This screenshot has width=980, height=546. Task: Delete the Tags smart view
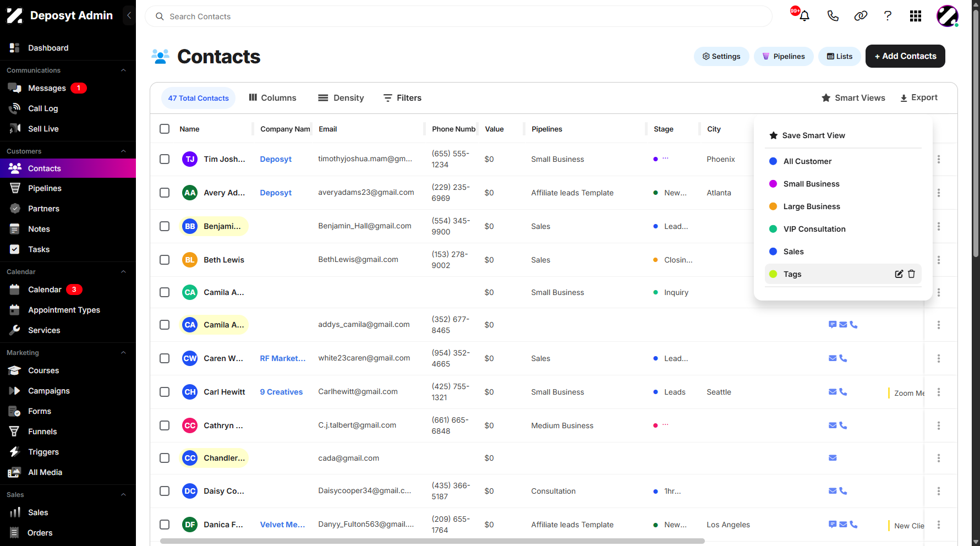(911, 274)
